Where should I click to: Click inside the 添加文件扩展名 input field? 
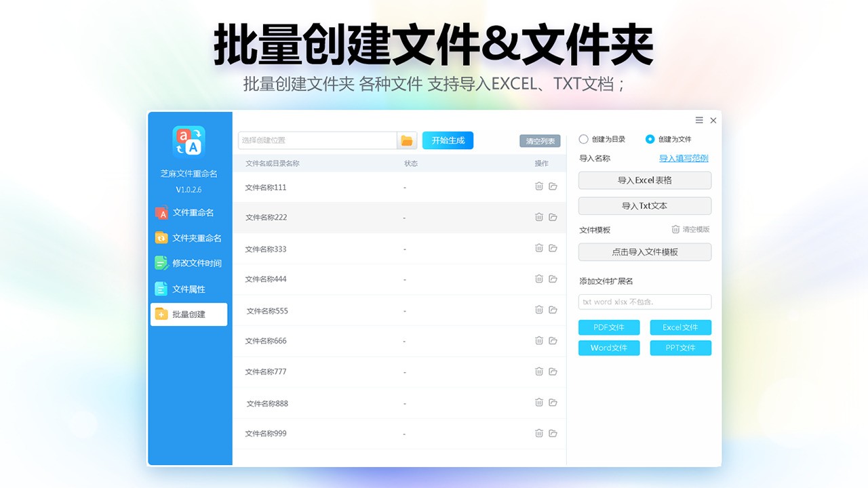644,302
